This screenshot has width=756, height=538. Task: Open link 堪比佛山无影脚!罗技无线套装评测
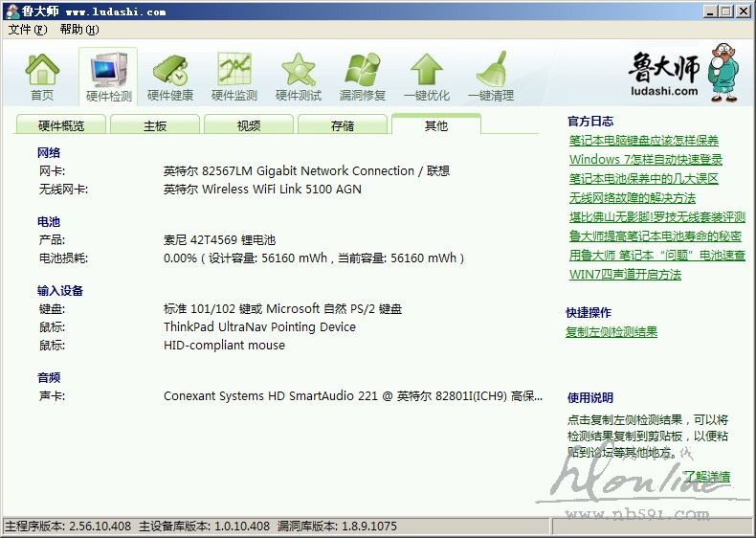(x=657, y=217)
